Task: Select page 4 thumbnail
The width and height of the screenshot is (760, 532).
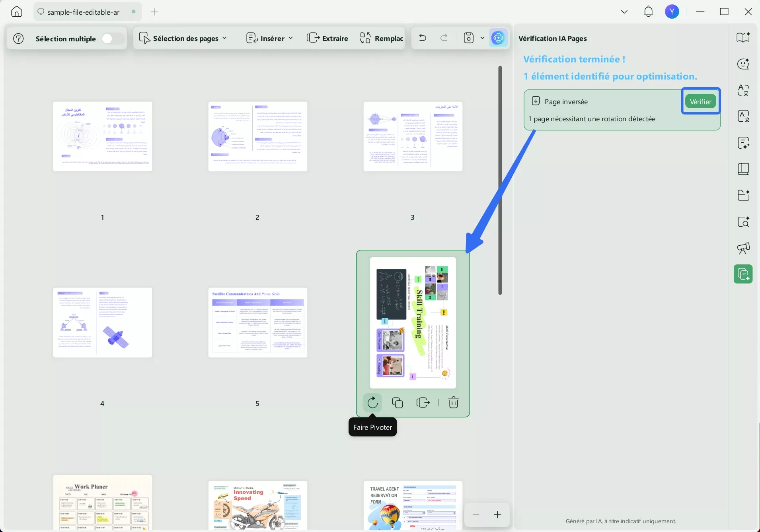Action: click(103, 322)
